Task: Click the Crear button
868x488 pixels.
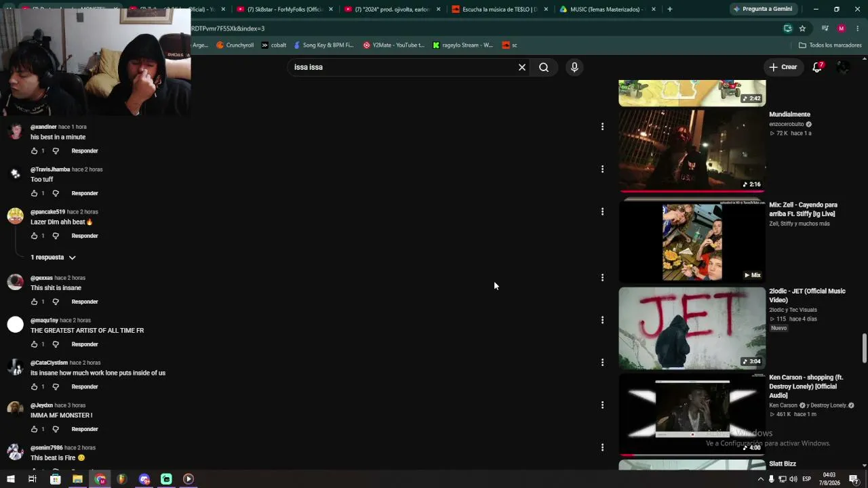Action: pos(783,67)
